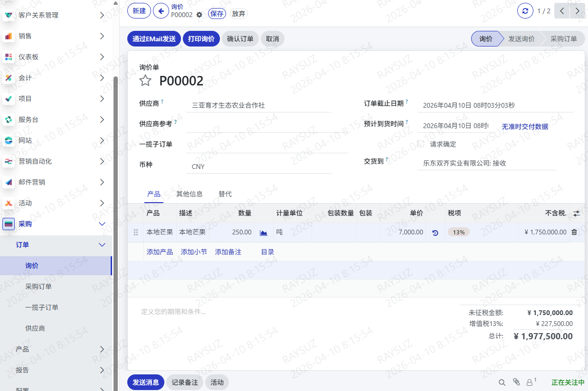Go to previous record arrow
Image resolution: width=588 pixels, height=391 pixels.
click(562, 11)
